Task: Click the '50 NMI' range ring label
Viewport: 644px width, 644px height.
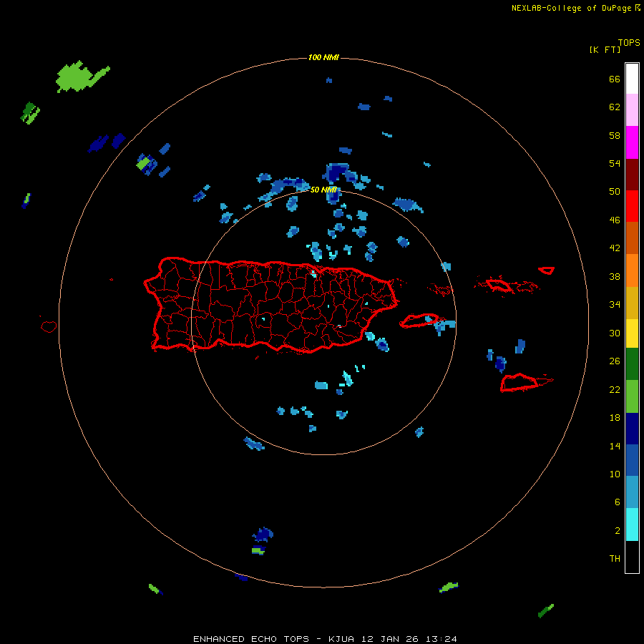Action: click(x=323, y=190)
